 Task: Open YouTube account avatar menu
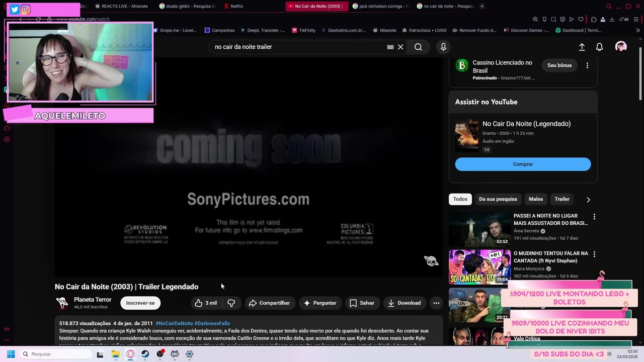coord(621,47)
